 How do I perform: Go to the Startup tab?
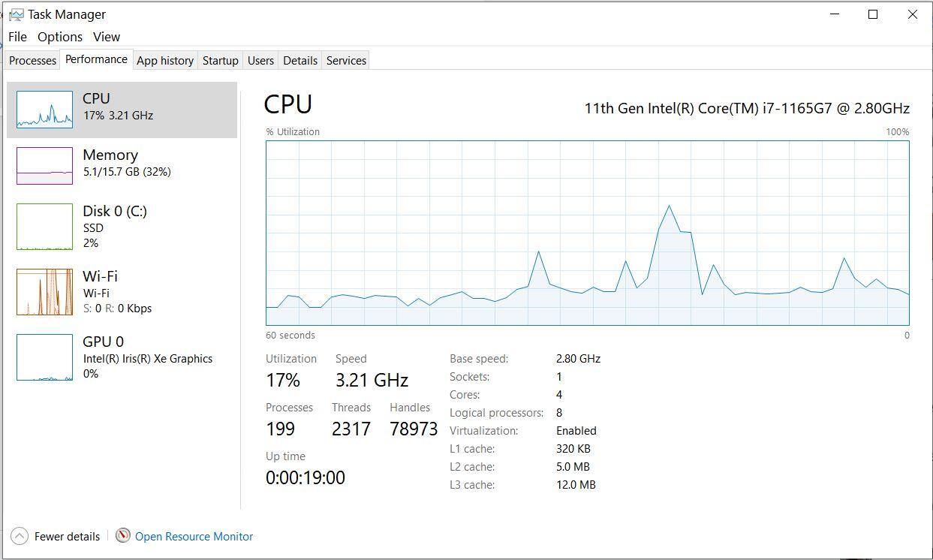(221, 61)
